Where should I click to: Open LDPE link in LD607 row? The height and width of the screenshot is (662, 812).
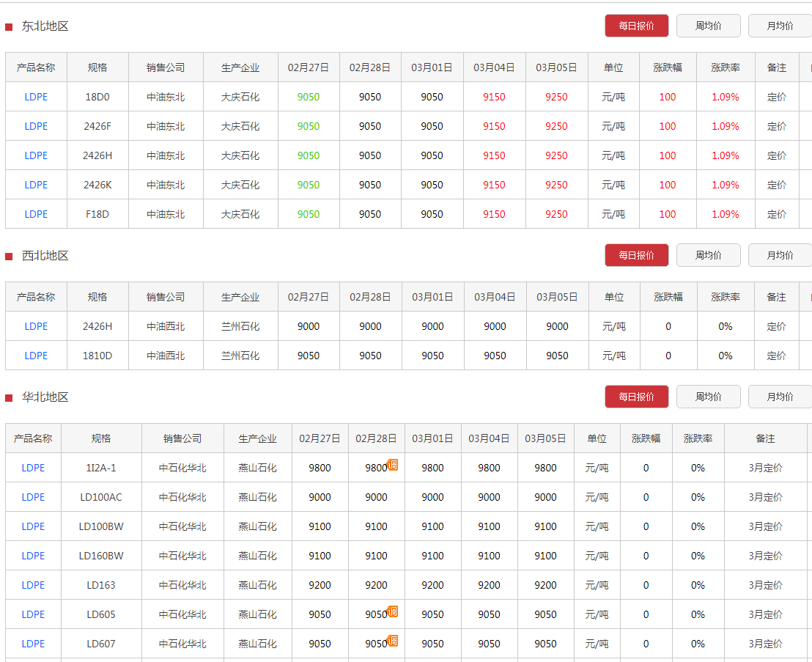click(x=33, y=644)
